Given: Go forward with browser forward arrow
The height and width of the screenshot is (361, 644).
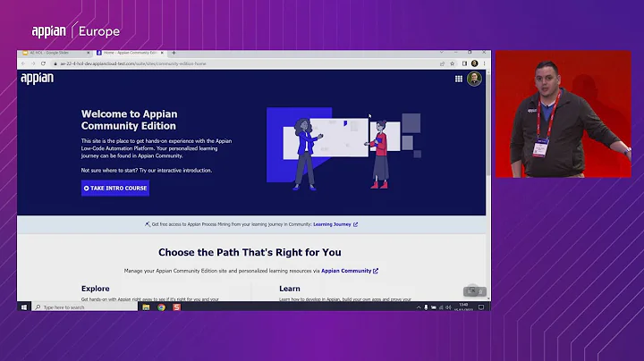Looking at the screenshot, I should pyautogui.click(x=33, y=63).
